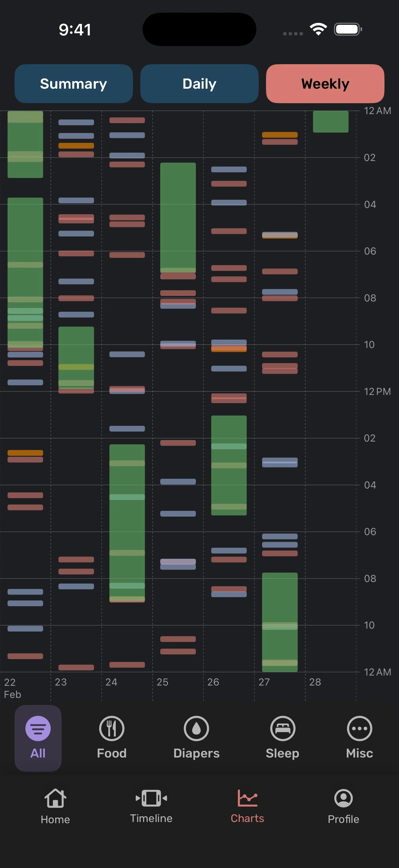Click the '12 PM' time axis label
399x868 pixels.
378,392
